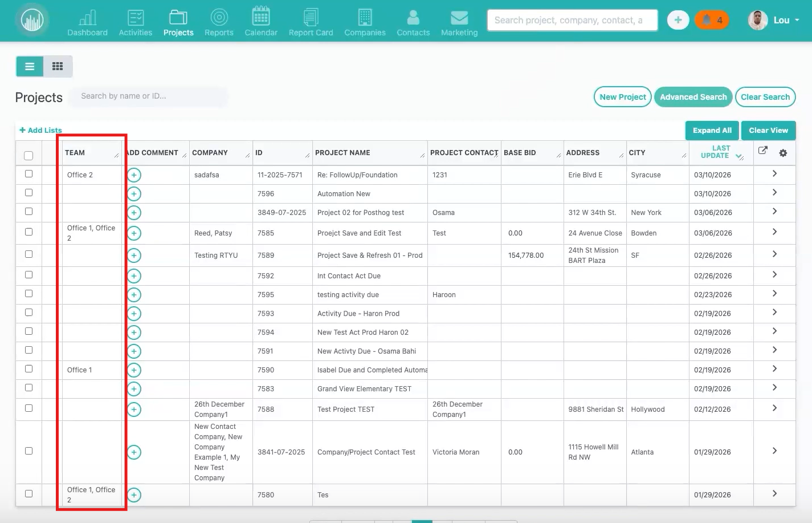812x523 pixels.
Task: Click the app logo in top left
Action: 32,21
